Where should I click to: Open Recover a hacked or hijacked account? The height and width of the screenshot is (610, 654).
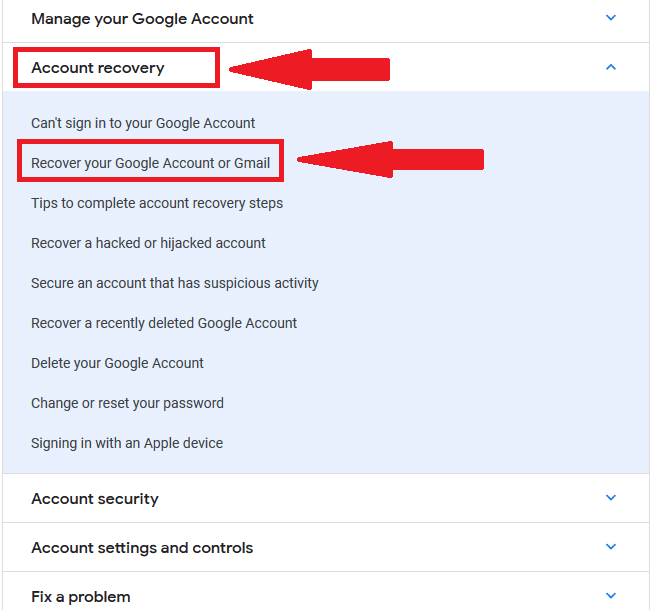click(x=148, y=243)
